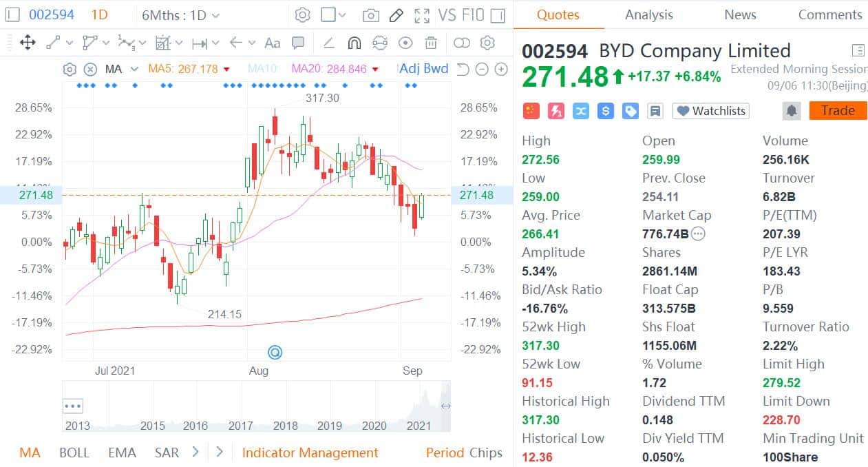868x467 pixels.
Task: Zoom out chart with minus icon
Action: pyautogui.click(x=482, y=69)
